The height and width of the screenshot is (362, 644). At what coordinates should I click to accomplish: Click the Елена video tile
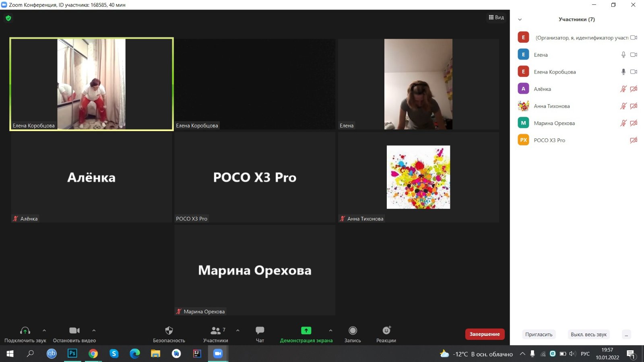pyautogui.click(x=418, y=84)
